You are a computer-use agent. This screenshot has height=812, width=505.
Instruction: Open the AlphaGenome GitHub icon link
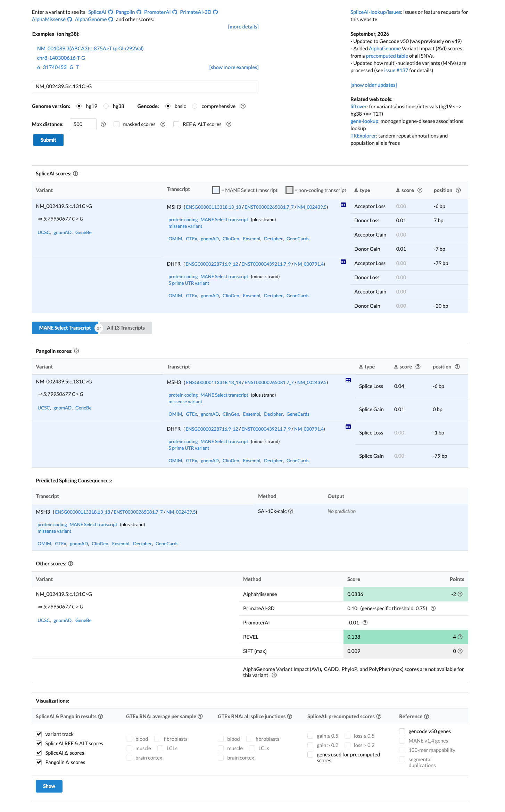[111, 19]
